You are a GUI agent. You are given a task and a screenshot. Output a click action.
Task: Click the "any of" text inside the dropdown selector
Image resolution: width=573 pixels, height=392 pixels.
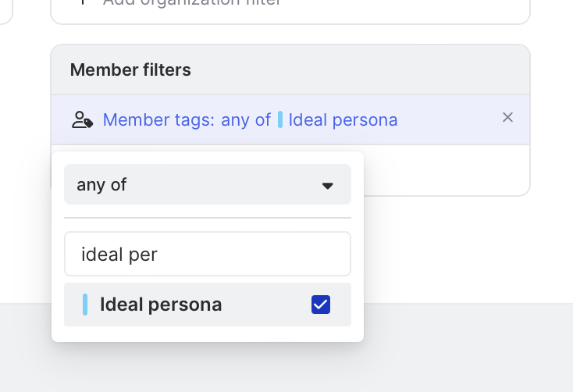point(101,185)
